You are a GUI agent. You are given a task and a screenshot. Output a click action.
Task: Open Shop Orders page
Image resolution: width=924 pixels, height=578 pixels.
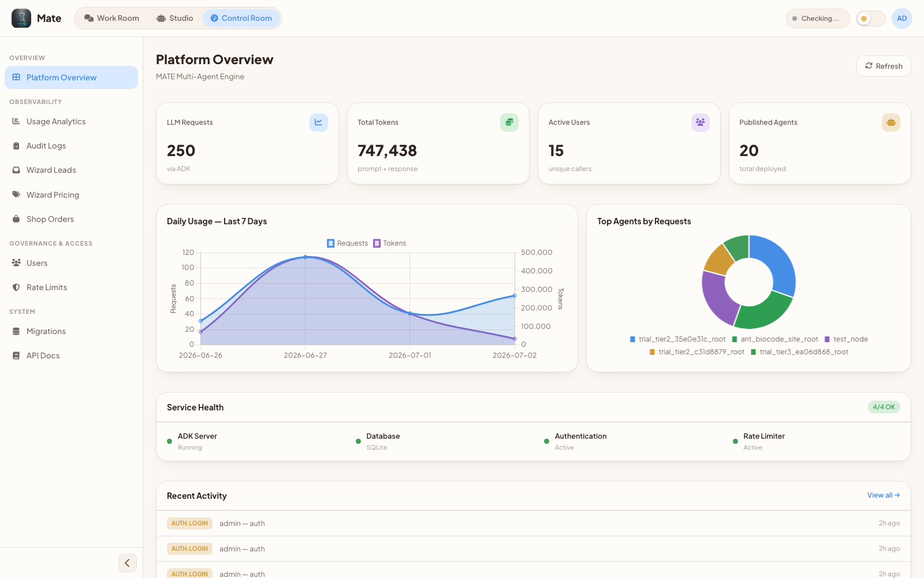[71, 219]
